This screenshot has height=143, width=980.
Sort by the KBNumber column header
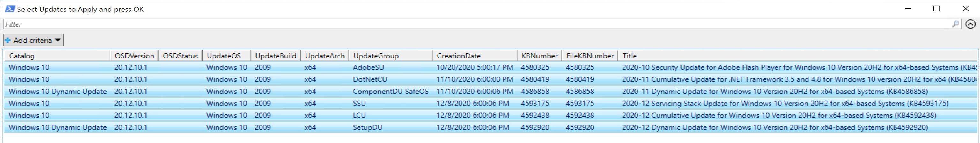point(539,55)
